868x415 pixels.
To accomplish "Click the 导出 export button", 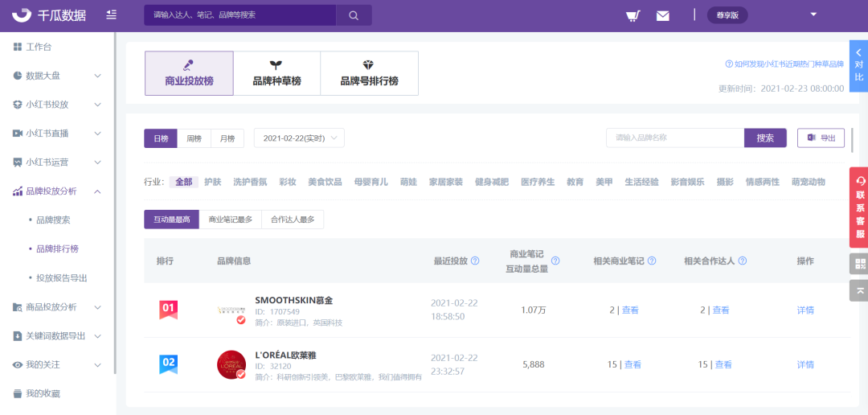I will tap(821, 138).
